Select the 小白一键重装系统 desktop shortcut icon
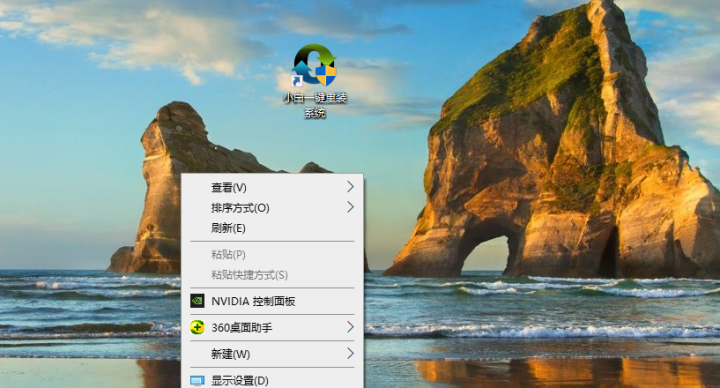The height and width of the screenshot is (388, 720). (x=315, y=65)
